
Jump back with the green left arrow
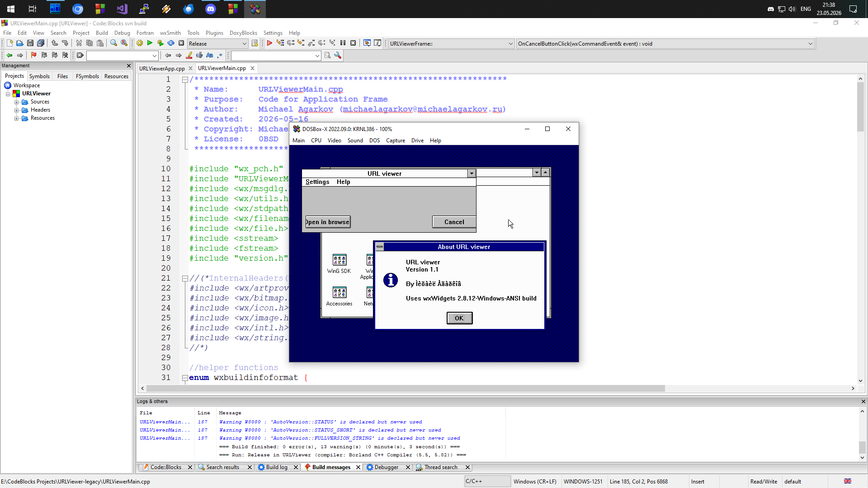pyautogui.click(x=9, y=55)
